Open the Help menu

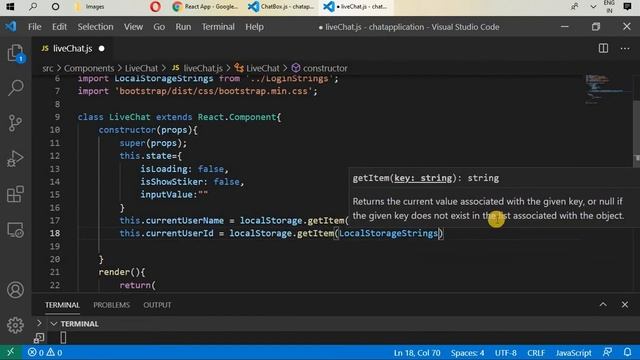[254, 27]
